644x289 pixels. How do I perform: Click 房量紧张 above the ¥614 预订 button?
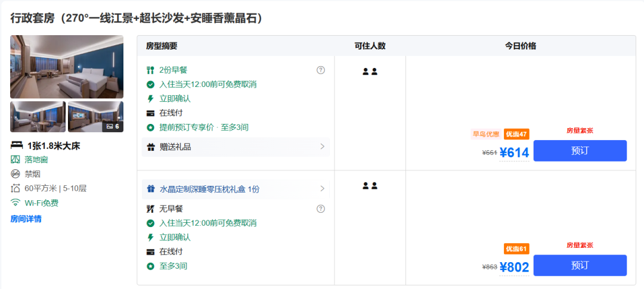click(580, 131)
